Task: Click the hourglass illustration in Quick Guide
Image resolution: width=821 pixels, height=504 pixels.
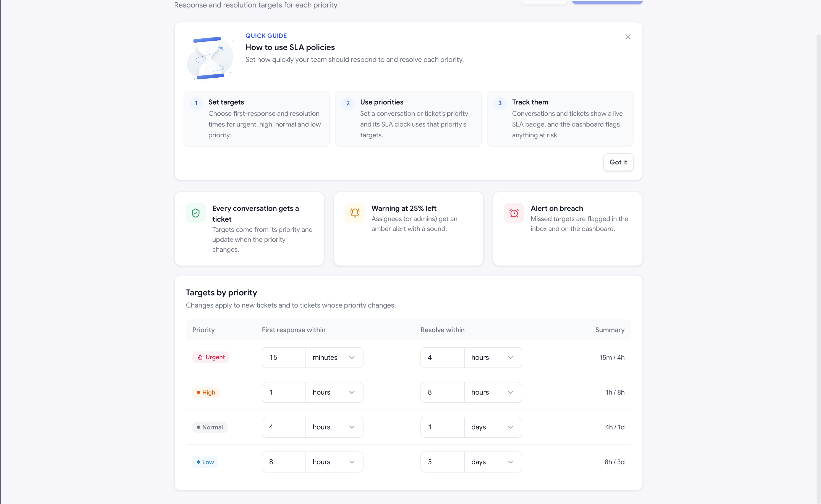Action: tap(210, 58)
